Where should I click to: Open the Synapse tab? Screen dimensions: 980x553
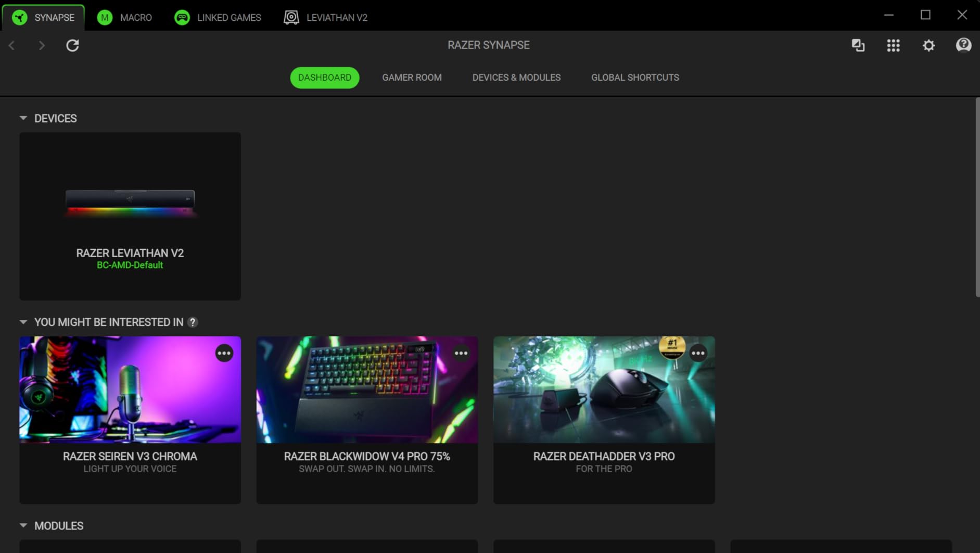click(44, 17)
